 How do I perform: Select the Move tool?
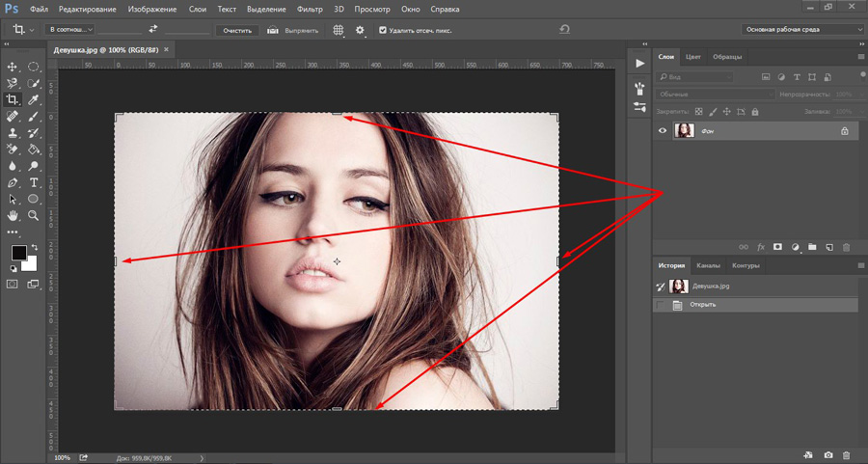click(x=13, y=67)
